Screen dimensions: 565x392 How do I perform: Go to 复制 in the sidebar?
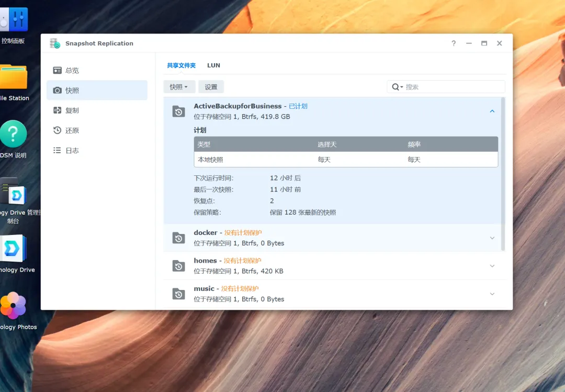coord(72,110)
